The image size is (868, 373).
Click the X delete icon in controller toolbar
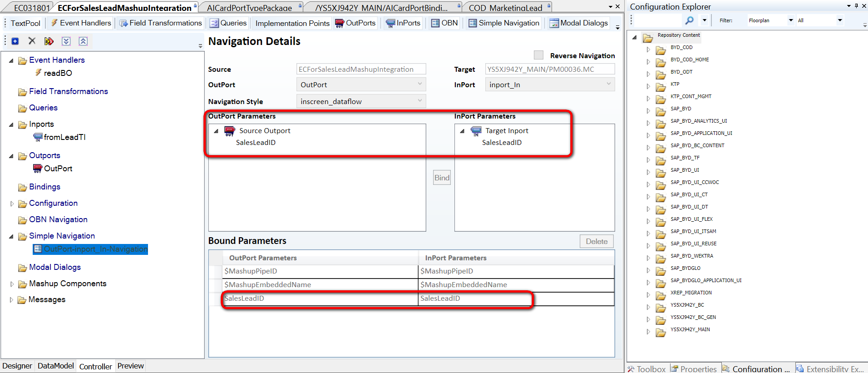coord(32,41)
